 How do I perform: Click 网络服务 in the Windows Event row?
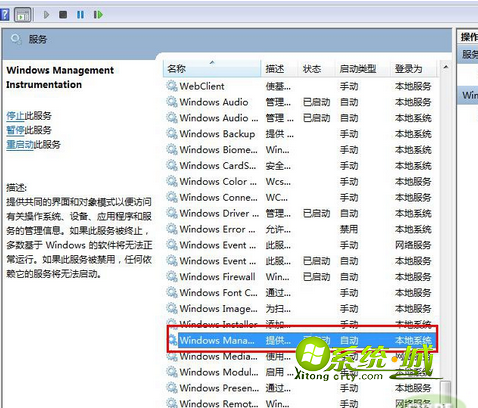tap(413, 245)
